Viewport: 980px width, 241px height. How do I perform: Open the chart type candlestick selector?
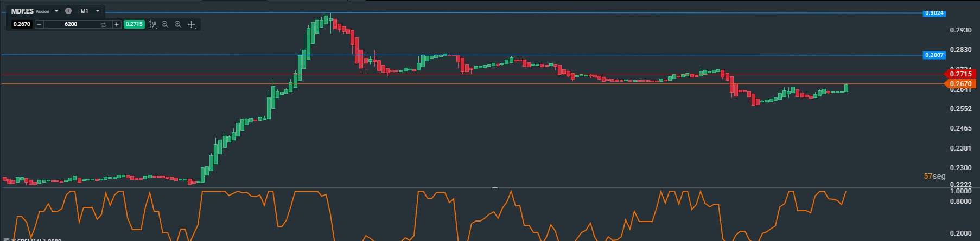coord(152,24)
